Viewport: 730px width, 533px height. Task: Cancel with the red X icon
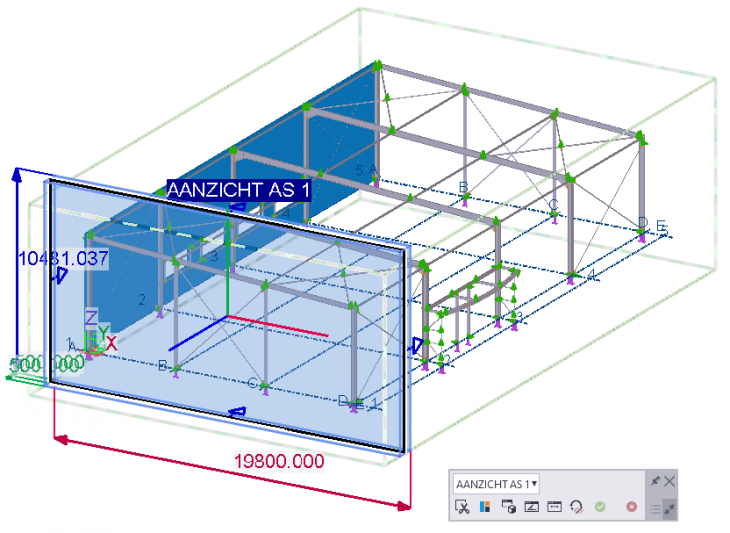[631, 507]
